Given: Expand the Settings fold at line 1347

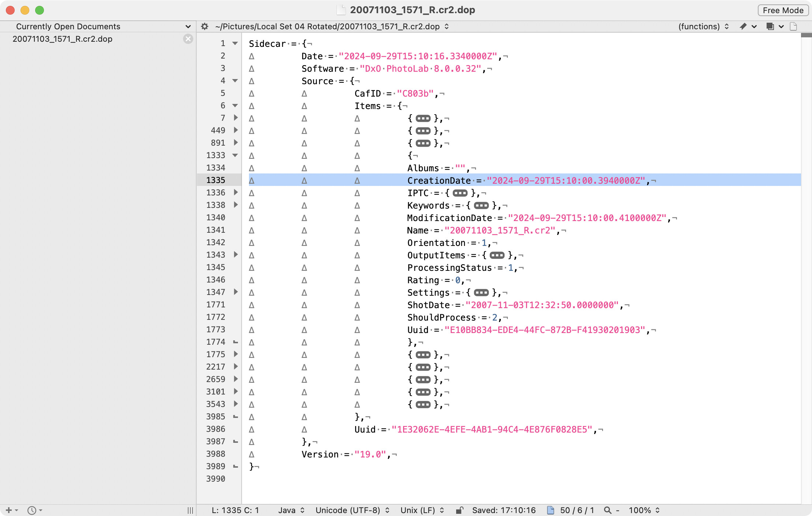Looking at the screenshot, I should click(236, 292).
